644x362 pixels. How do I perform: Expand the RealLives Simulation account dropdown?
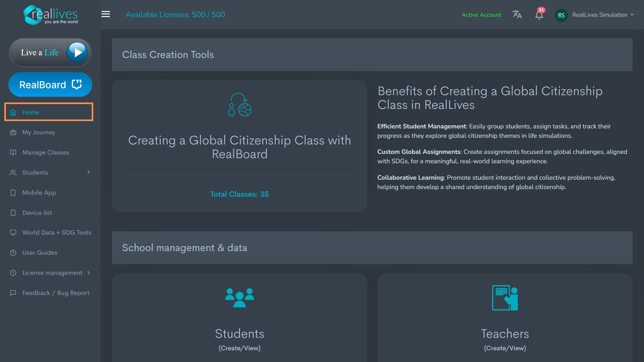[x=603, y=15]
